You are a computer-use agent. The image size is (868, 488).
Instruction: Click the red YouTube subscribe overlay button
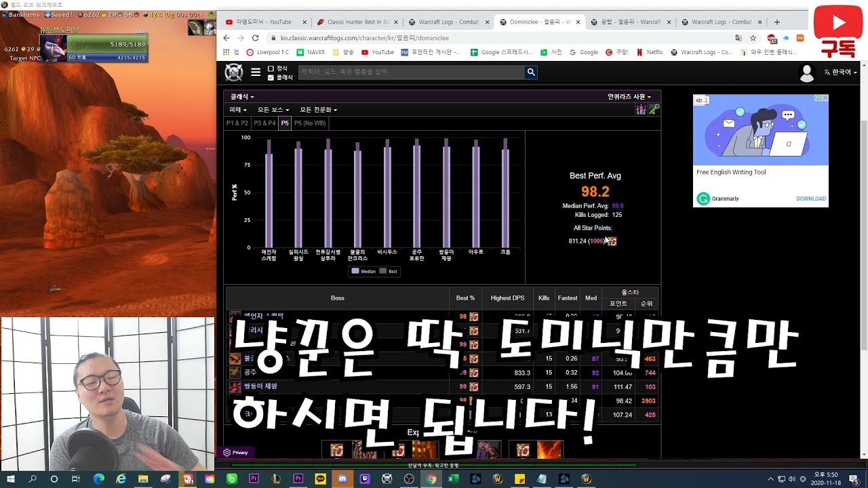pyautogui.click(x=838, y=30)
